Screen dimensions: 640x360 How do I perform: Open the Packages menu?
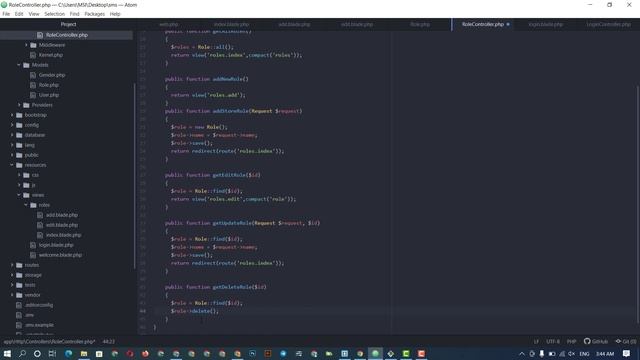pyautogui.click(x=94, y=14)
